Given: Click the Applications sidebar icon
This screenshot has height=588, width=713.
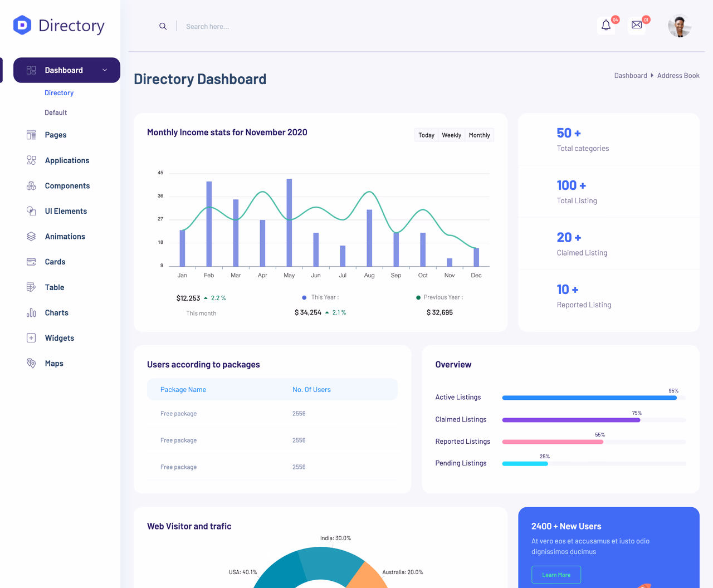Looking at the screenshot, I should (x=31, y=160).
